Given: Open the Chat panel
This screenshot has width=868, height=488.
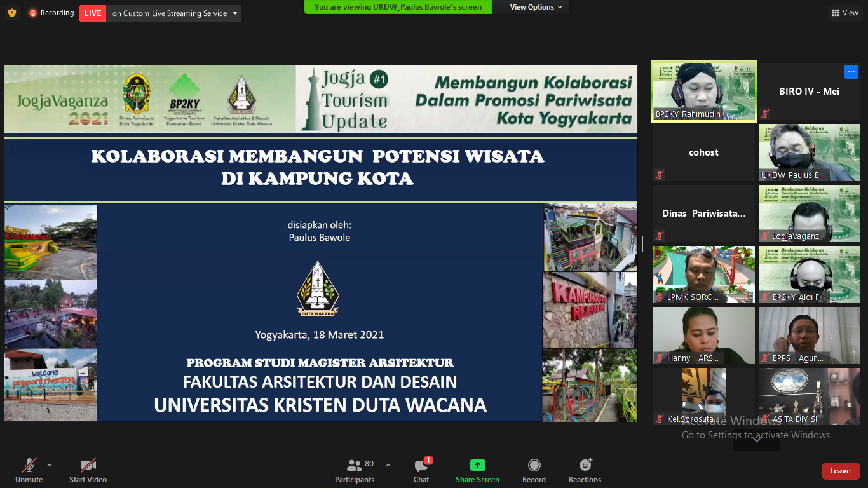Looking at the screenshot, I should 421,470.
